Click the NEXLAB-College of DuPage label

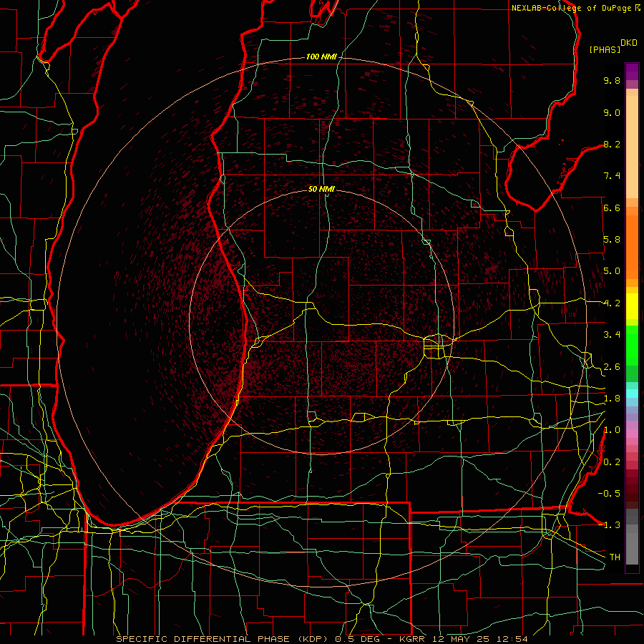[x=572, y=8]
